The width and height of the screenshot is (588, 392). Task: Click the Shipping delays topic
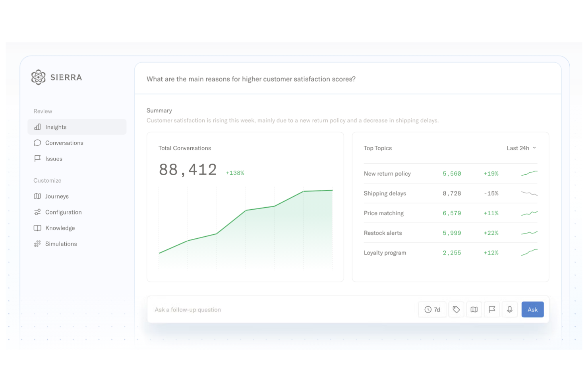coord(385,193)
